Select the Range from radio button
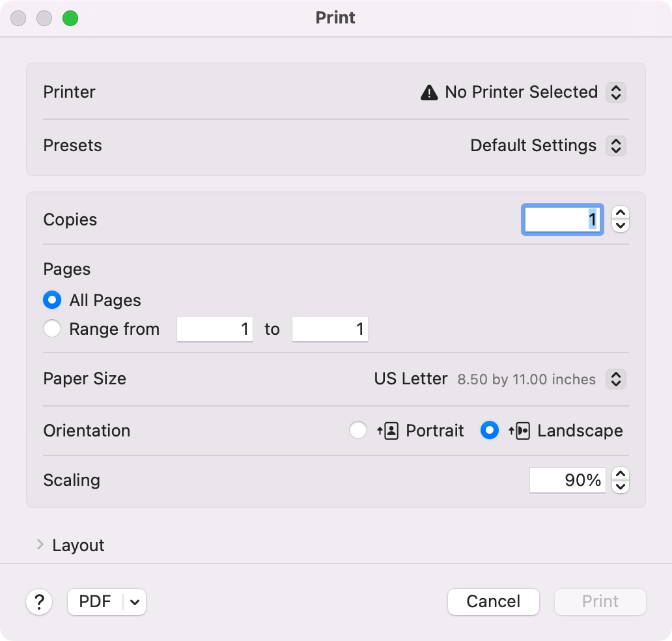Screen dimensions: 672x641 click(52, 329)
